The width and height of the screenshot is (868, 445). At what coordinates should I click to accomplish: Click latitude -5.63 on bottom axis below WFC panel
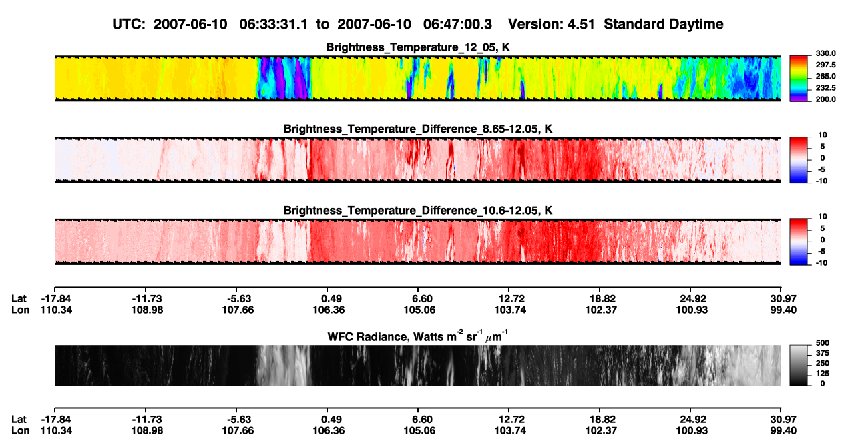[x=237, y=420]
